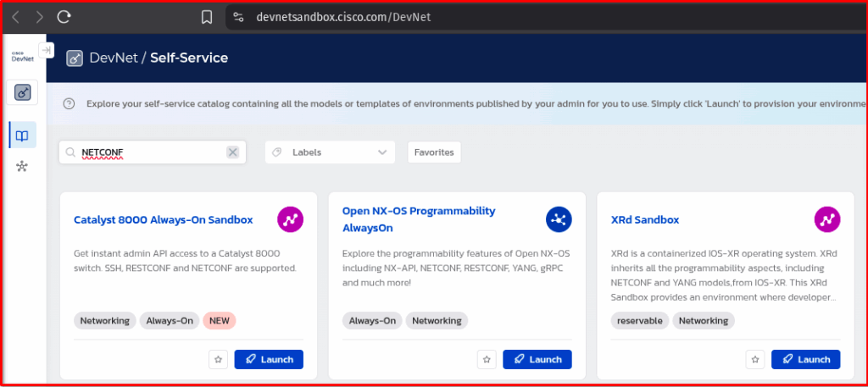Click the NEW tag on the Catalyst 8000 card
The image size is (868, 387).
coord(220,321)
